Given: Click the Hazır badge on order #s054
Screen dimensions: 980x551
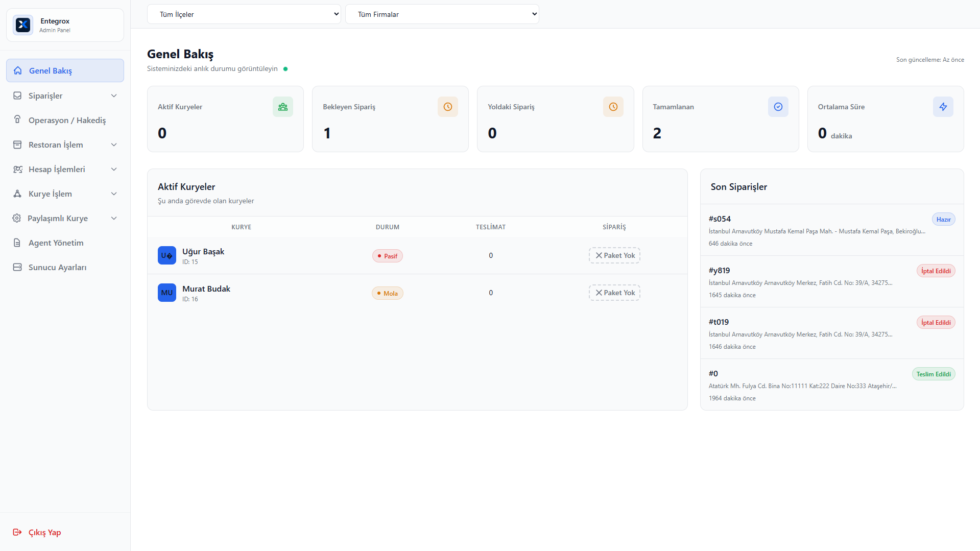Looking at the screenshot, I should click(943, 219).
